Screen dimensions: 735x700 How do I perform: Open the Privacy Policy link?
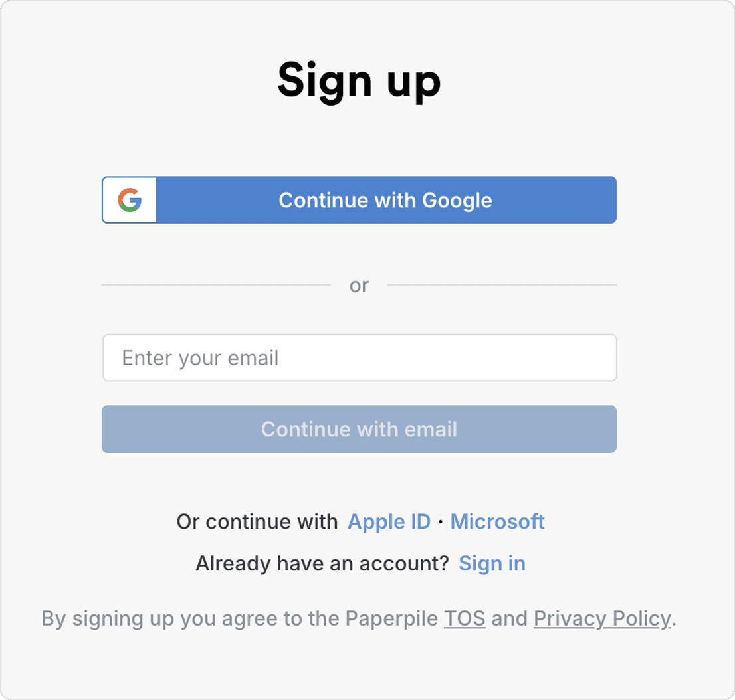(x=602, y=619)
